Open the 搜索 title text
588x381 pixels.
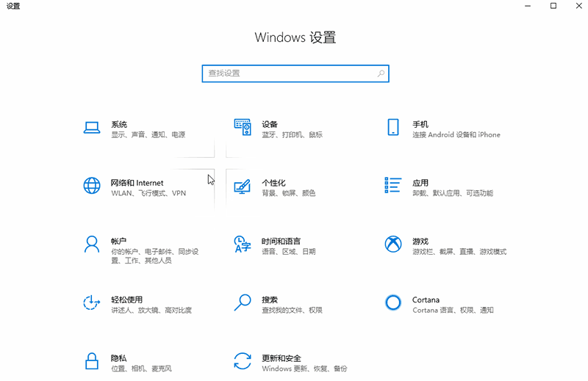click(270, 300)
